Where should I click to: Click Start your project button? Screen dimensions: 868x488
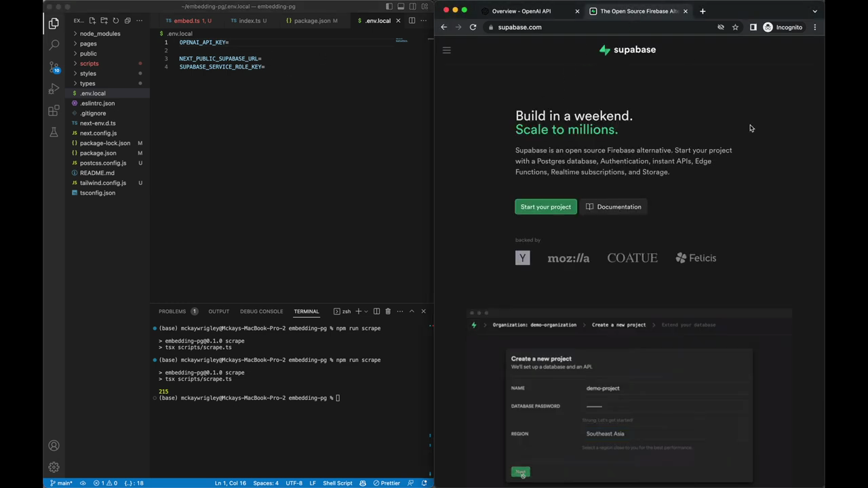[546, 207]
